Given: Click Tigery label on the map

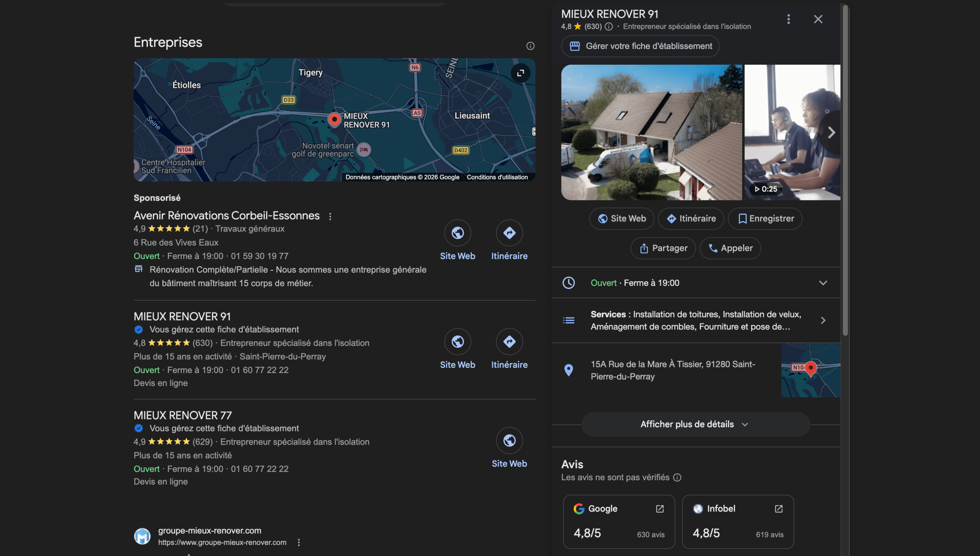Looking at the screenshot, I should [310, 73].
